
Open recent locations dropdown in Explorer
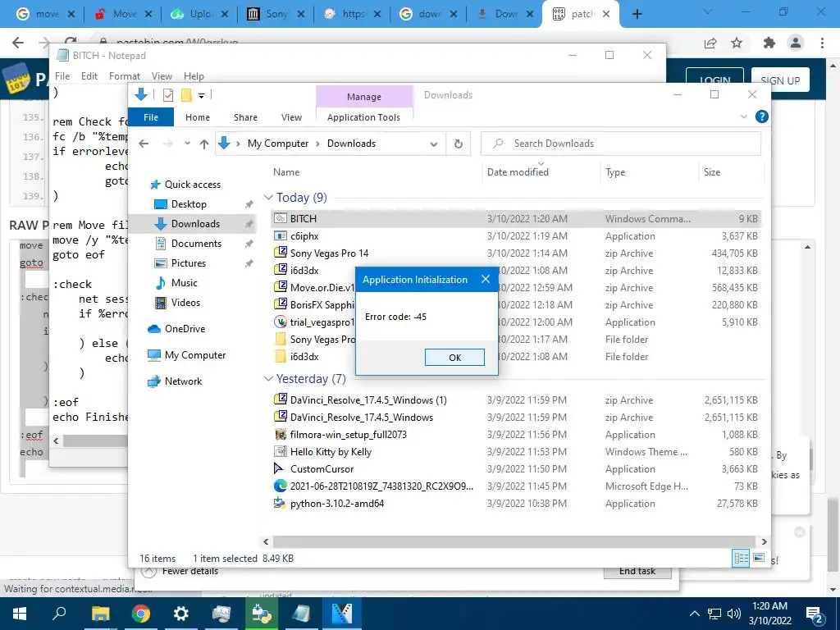[x=187, y=144]
